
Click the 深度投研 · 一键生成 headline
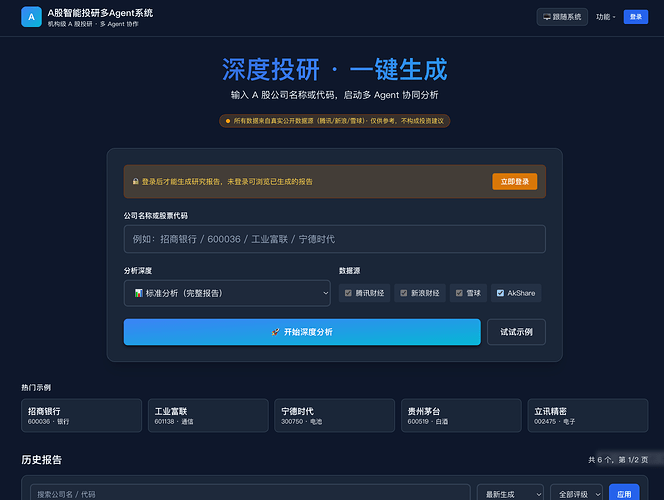click(335, 69)
